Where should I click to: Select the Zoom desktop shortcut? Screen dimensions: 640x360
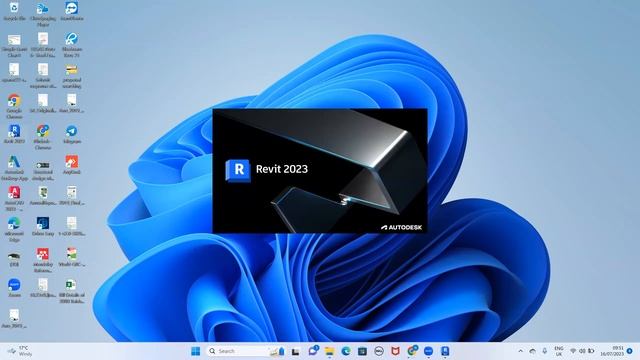click(x=14, y=288)
